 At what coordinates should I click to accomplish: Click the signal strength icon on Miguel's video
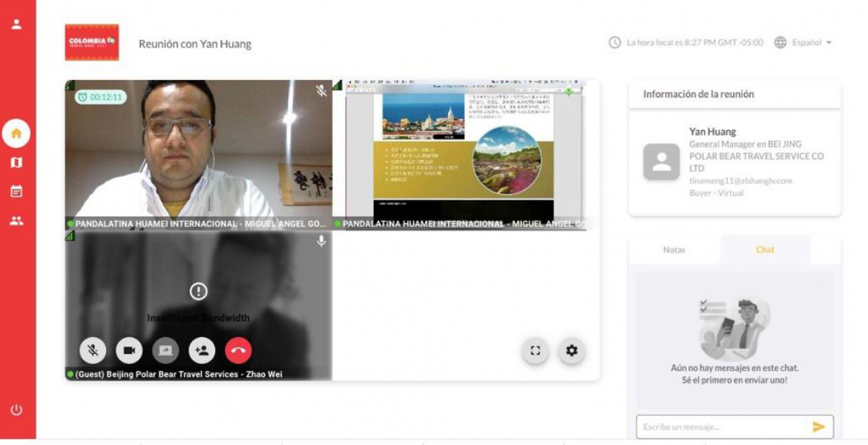click(70, 85)
